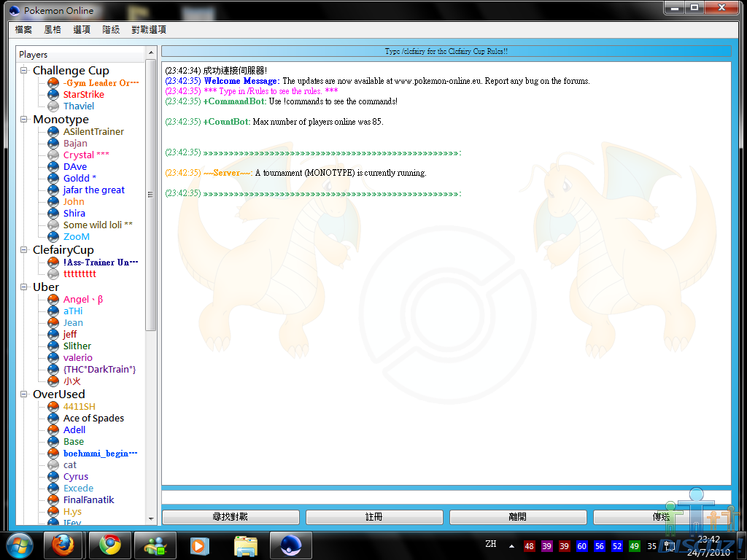Click the Clefairy Cup Rules announcement banner

tap(446, 51)
